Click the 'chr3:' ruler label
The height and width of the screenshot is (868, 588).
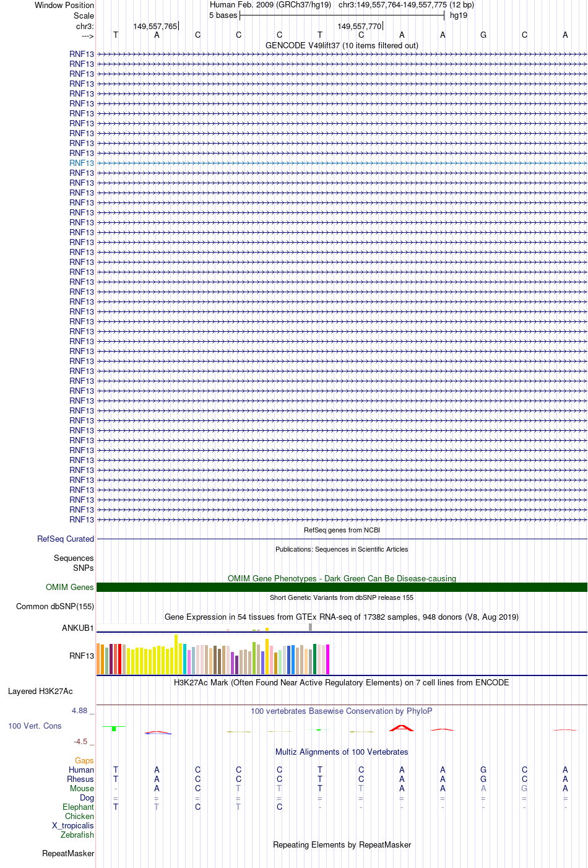(x=85, y=26)
